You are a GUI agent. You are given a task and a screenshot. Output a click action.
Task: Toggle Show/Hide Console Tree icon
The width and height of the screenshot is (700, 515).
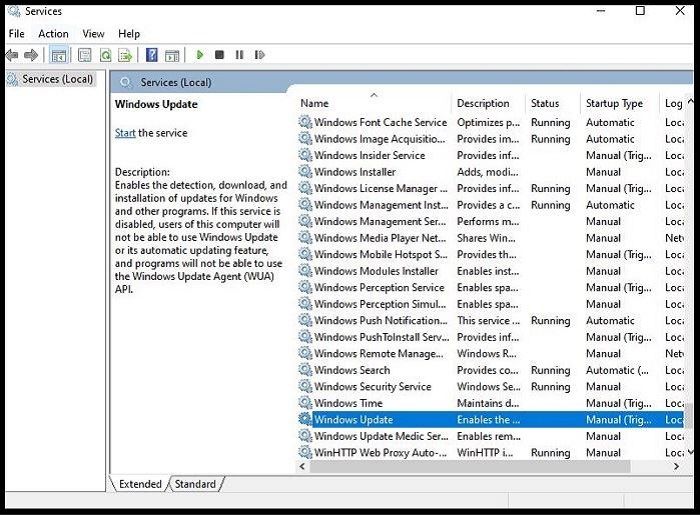(59, 55)
